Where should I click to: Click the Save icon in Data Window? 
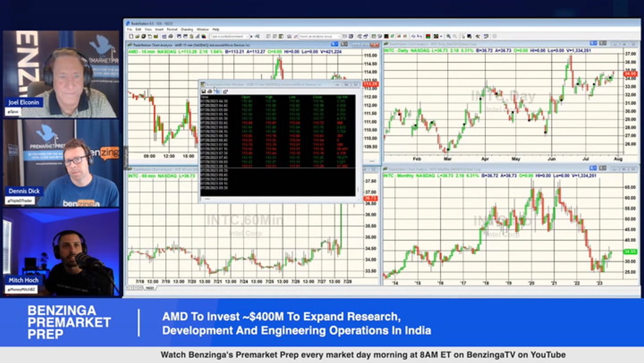pos(204,91)
